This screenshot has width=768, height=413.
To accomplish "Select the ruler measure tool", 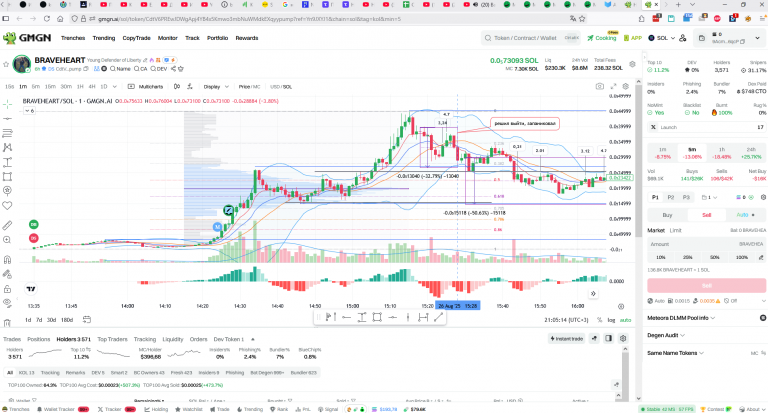I will click(x=7, y=225).
